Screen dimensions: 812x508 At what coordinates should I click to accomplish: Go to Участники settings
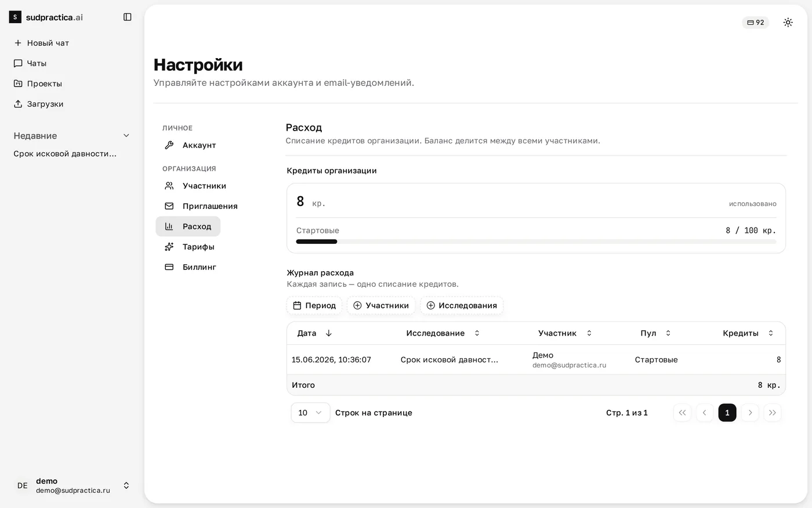(x=195, y=186)
